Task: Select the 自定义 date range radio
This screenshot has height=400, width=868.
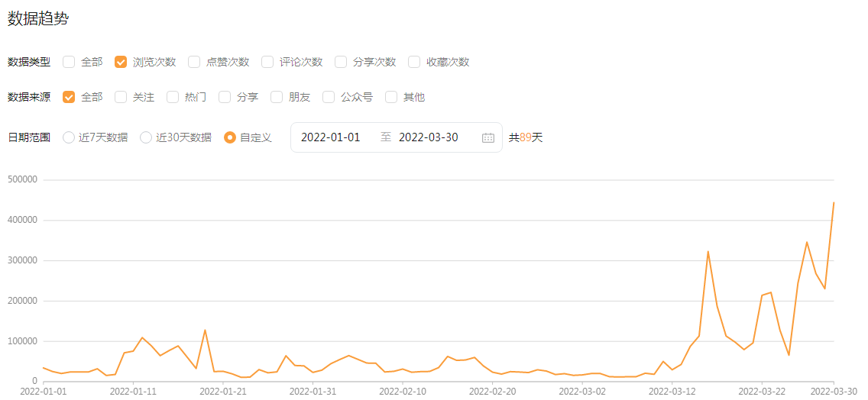Action: tap(230, 137)
